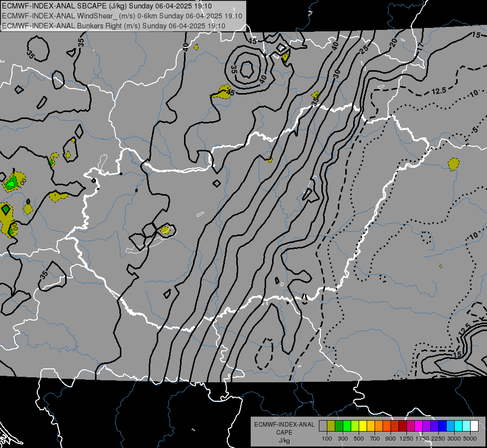
Task: Click the dark red legend swatch
Action: (402, 426)
